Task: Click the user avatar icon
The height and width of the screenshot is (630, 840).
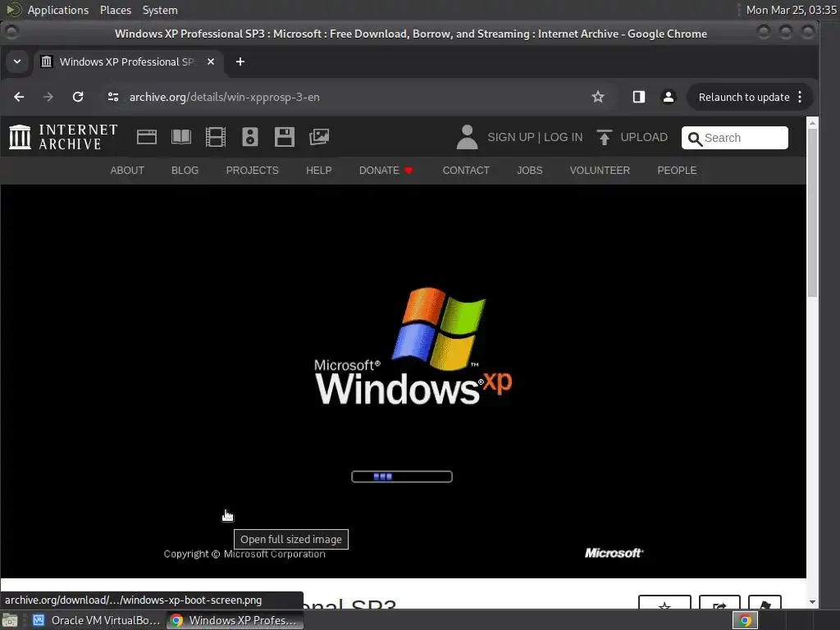Action: (467, 137)
